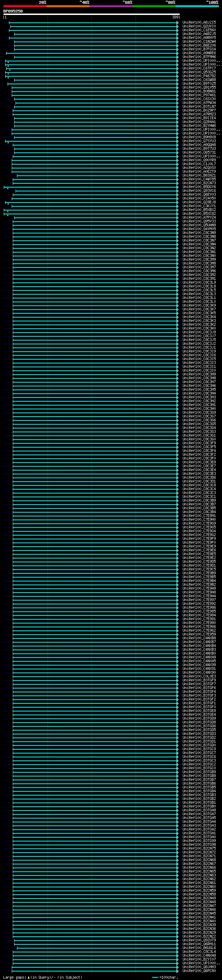Click the =100char. scale legend
This screenshot has width=222, height=980.
pyautogui.click(x=165, y=977)
